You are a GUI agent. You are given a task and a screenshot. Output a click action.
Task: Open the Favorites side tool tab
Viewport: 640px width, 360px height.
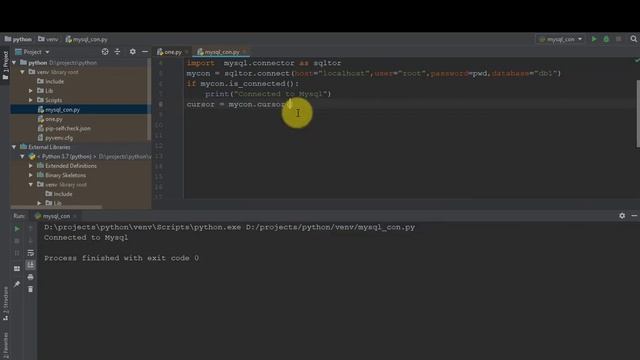pyautogui.click(x=5, y=345)
